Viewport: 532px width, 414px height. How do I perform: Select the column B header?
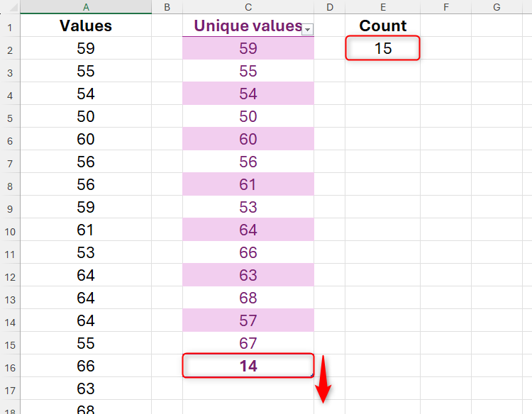[x=167, y=7]
